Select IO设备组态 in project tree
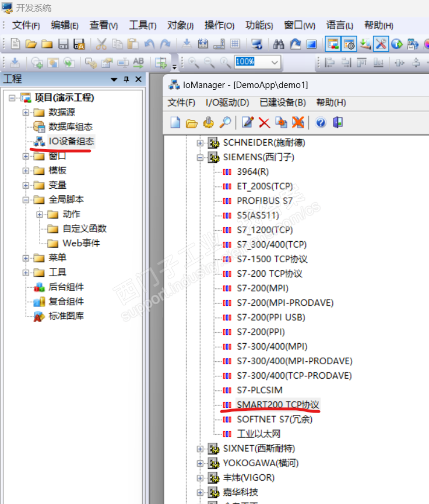This screenshot has width=429, height=504. [x=71, y=141]
